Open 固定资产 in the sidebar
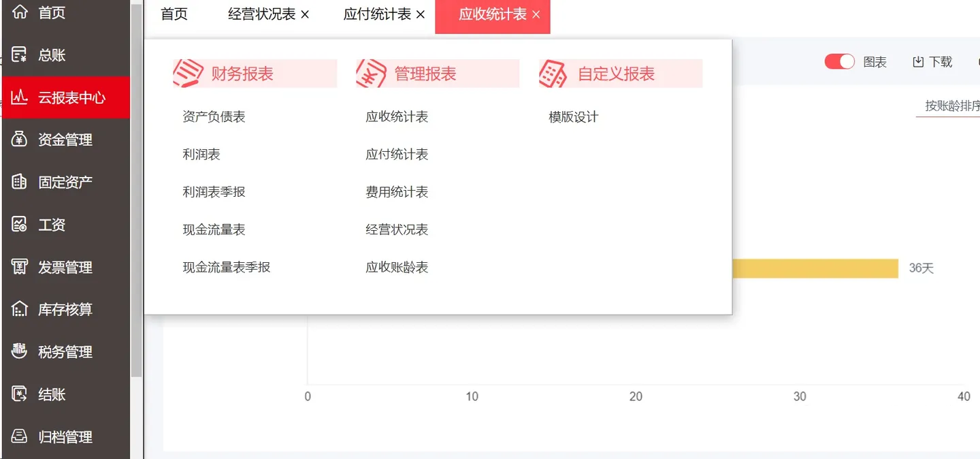This screenshot has width=980, height=459. pyautogui.click(x=65, y=182)
